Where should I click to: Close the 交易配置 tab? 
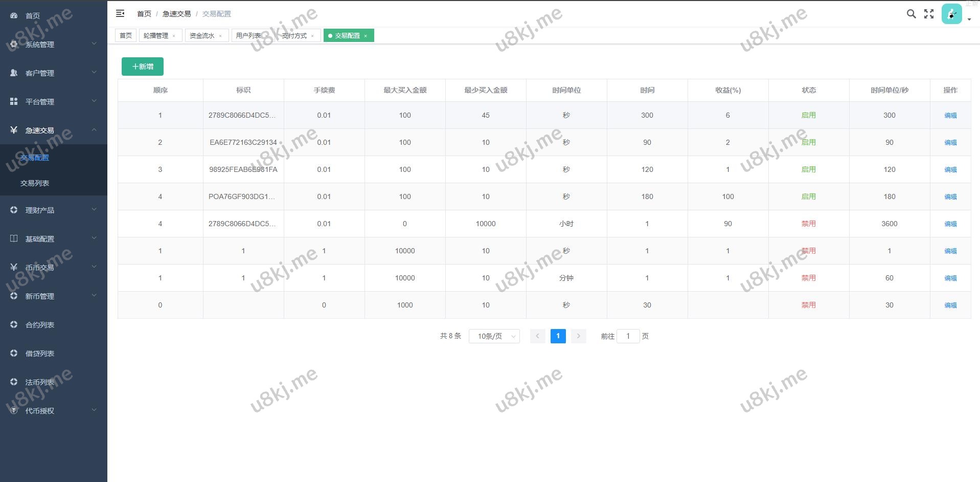coord(366,36)
